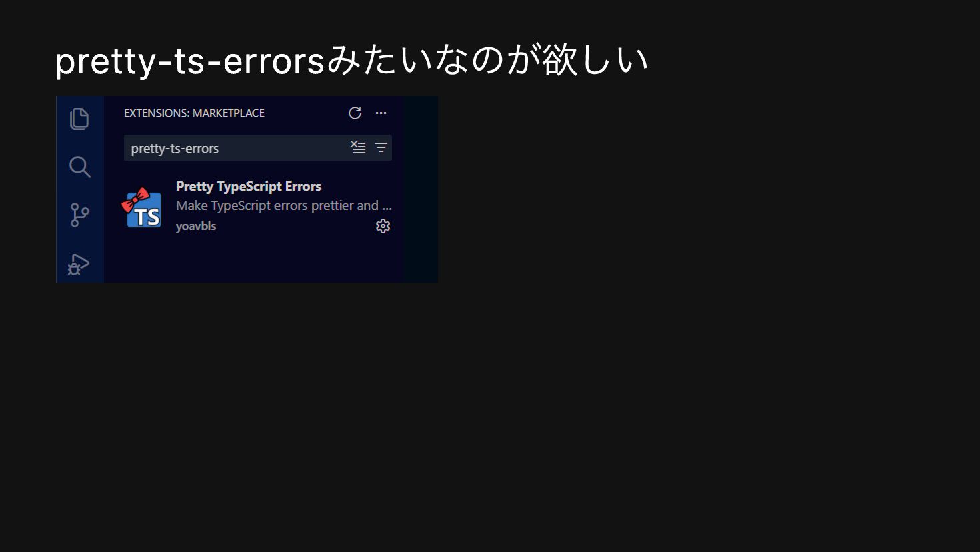
Task: Select the Pretty TypeScript Errors extension title
Action: pos(248,186)
